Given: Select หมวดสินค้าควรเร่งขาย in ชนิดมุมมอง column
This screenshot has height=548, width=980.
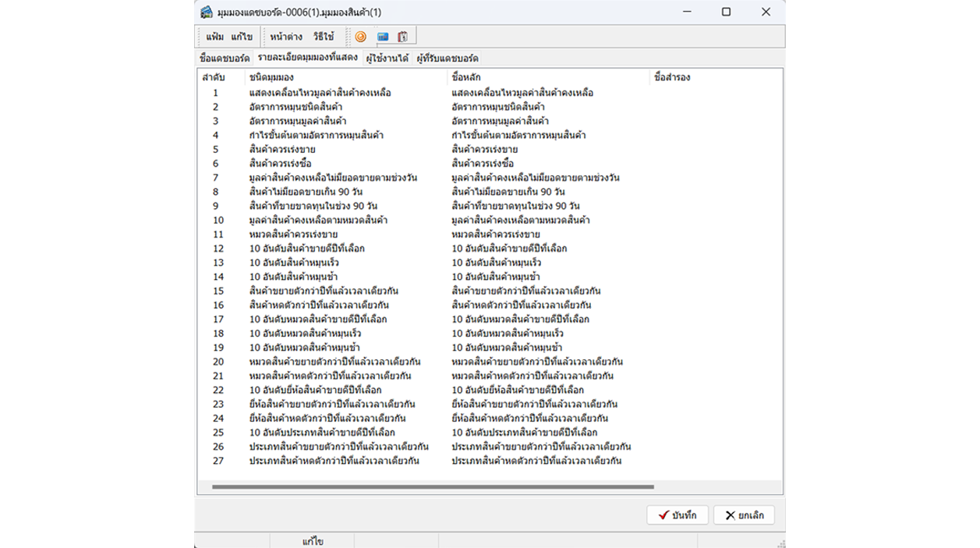Looking at the screenshot, I should (x=294, y=234).
